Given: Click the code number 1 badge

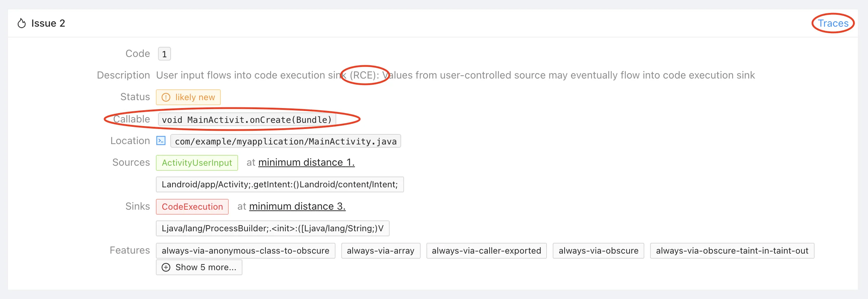Looking at the screenshot, I should (164, 54).
